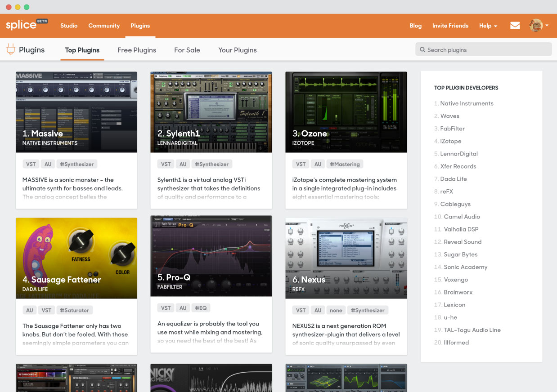Click #Synthesizer tag under Massive
The height and width of the screenshot is (392, 557).
77,164
